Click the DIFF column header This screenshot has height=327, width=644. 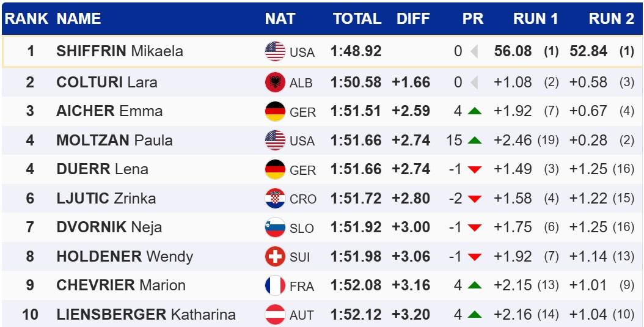click(413, 19)
